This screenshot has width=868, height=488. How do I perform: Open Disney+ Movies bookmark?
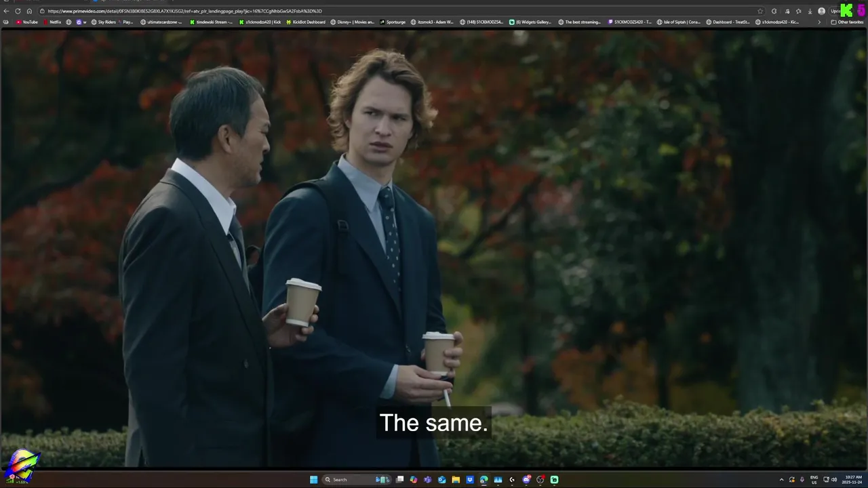coord(352,22)
